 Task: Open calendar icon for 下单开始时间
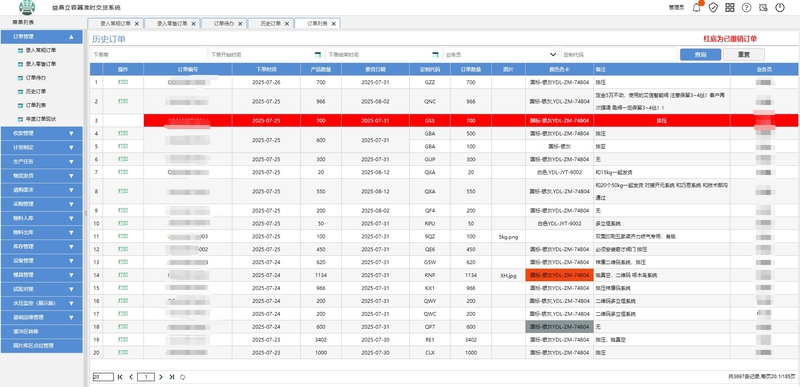click(318, 54)
